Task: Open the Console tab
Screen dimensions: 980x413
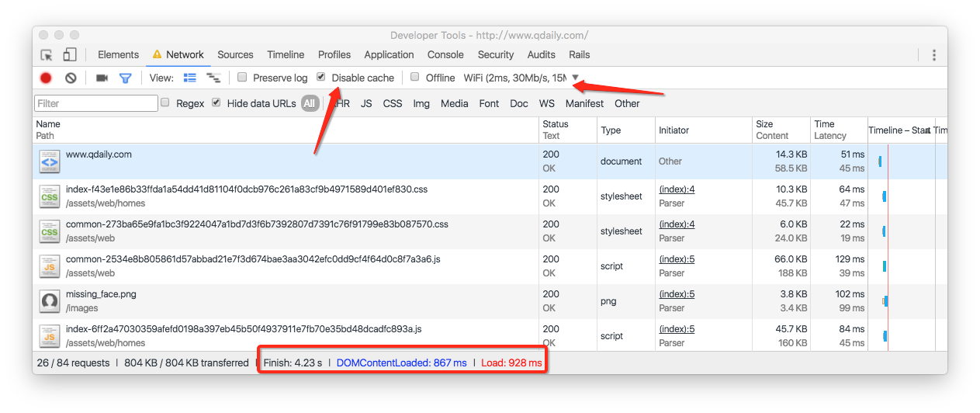Action: click(445, 55)
